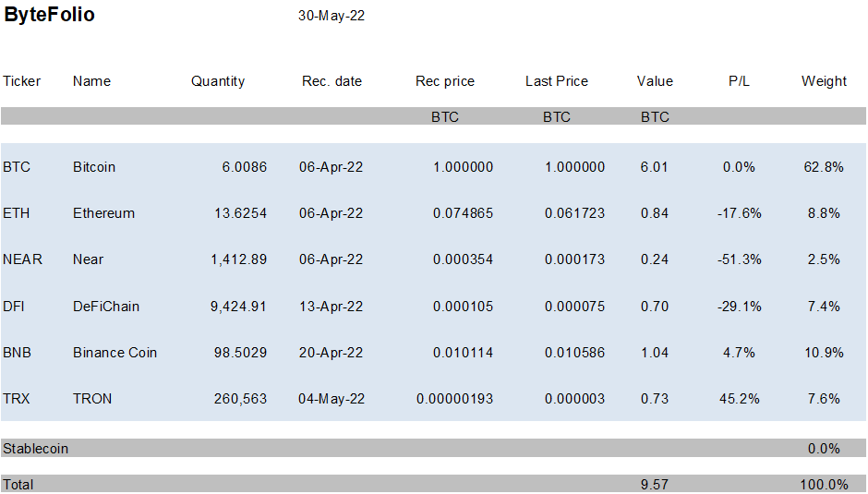Select the Ethereum name cell
Screen dimensions: 868x494
click(x=103, y=213)
